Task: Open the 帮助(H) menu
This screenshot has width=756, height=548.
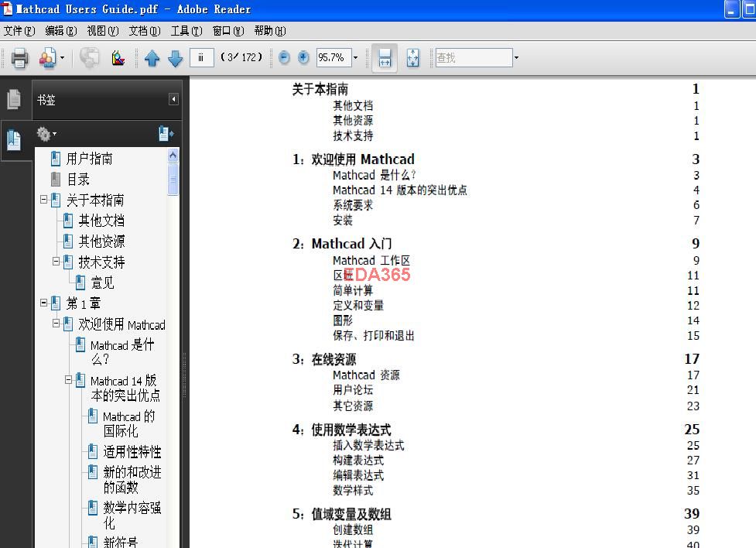Action: [270, 31]
